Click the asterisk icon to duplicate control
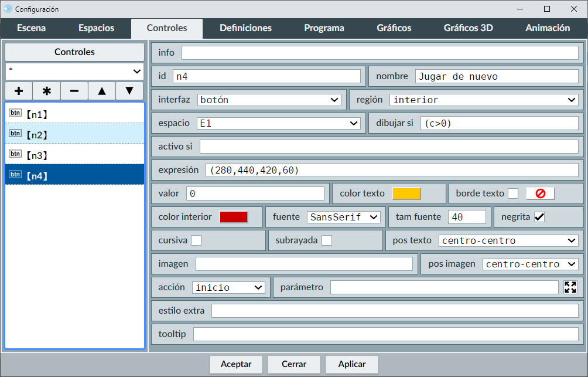Viewport: 588px width, 377px height. pyautogui.click(x=47, y=91)
